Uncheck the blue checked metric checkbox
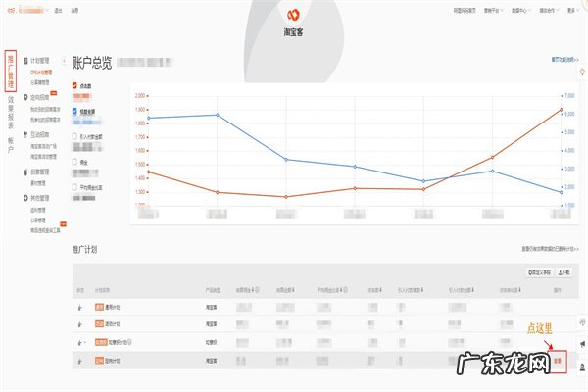 (74, 112)
